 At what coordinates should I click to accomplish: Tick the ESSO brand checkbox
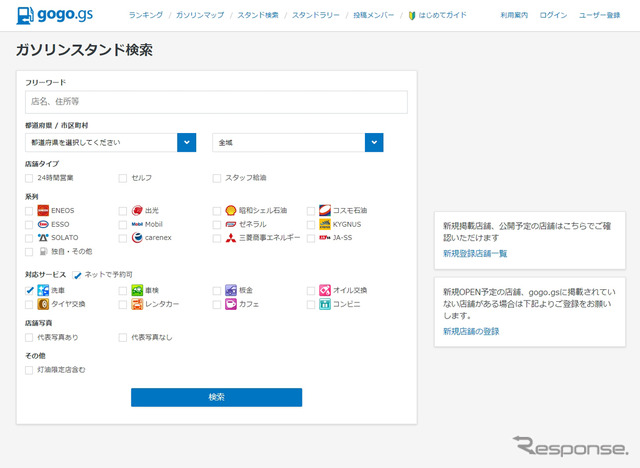pyautogui.click(x=29, y=225)
